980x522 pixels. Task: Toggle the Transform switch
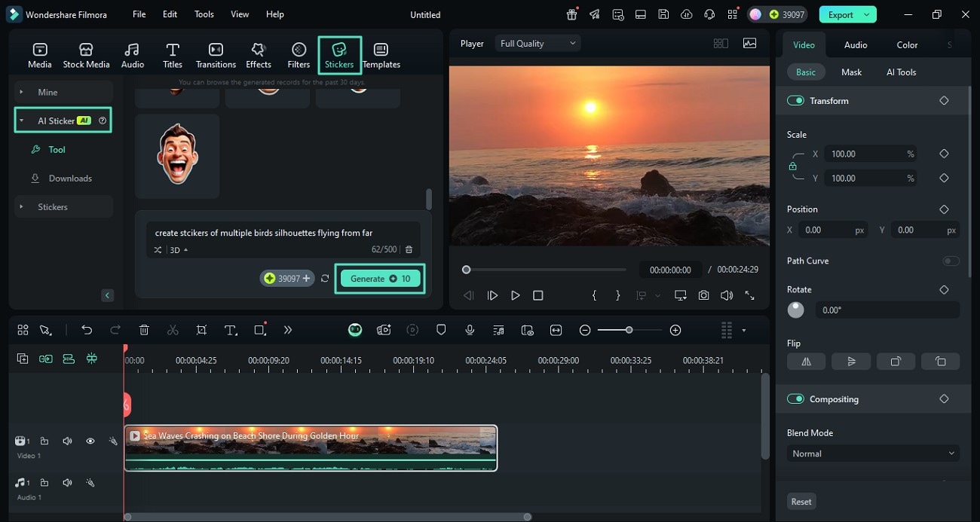795,101
